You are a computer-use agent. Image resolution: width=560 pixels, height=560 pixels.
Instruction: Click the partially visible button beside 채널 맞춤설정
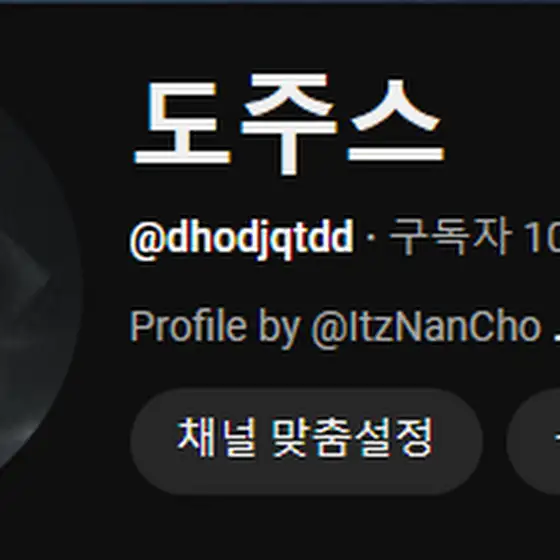(533, 441)
